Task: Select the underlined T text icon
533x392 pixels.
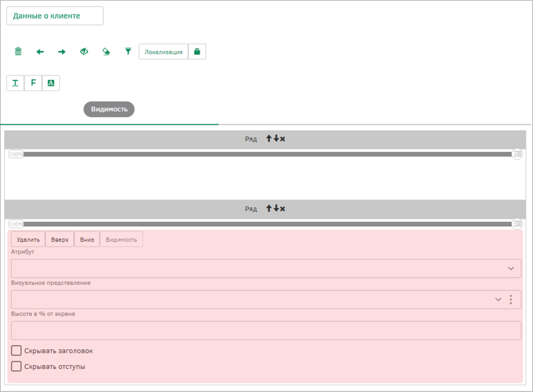Action: [x=15, y=83]
